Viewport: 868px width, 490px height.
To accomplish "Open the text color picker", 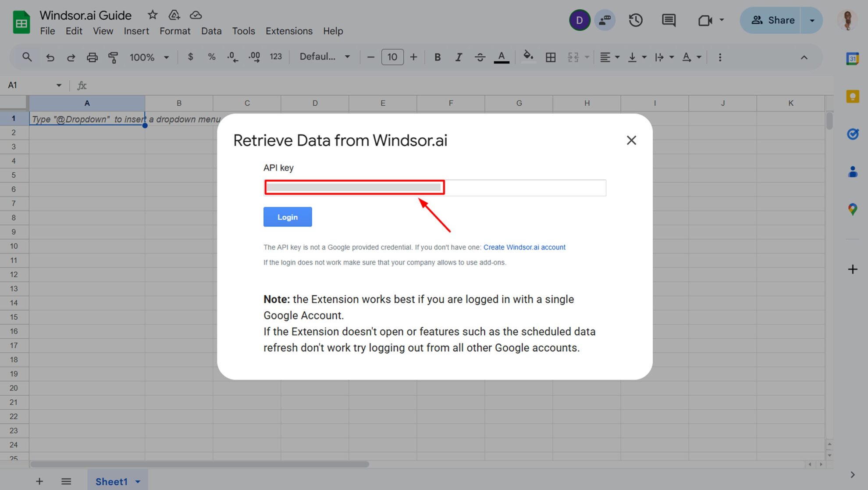I will [x=502, y=57].
